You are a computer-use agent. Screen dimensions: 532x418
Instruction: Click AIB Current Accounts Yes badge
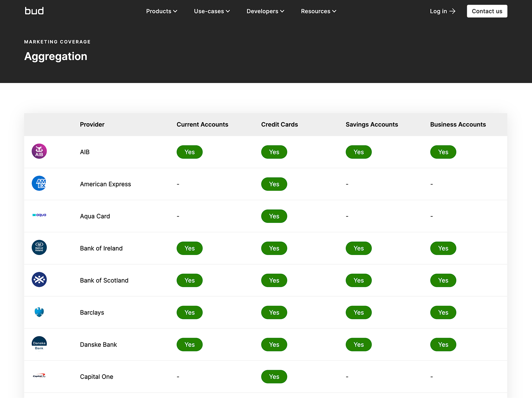pos(190,152)
